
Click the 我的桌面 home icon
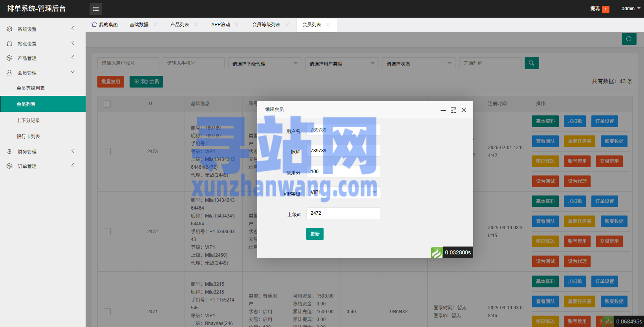pyautogui.click(x=94, y=24)
